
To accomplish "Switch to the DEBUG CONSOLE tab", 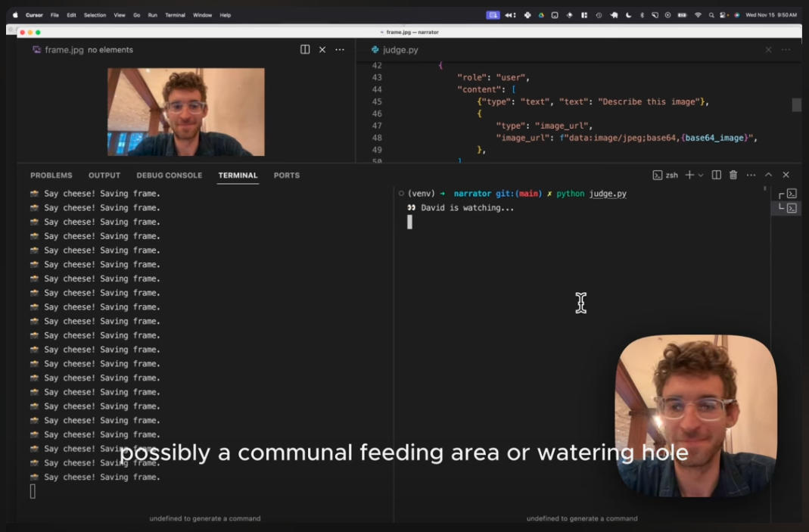I will point(169,176).
